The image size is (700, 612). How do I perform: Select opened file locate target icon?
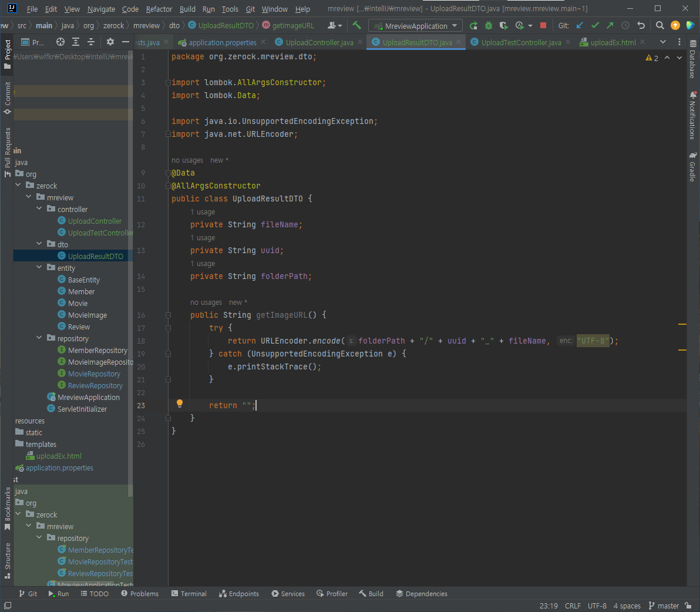pyautogui.click(x=60, y=42)
